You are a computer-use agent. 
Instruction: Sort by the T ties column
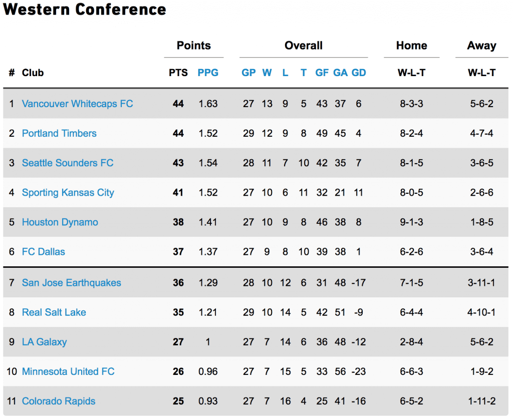click(x=304, y=73)
